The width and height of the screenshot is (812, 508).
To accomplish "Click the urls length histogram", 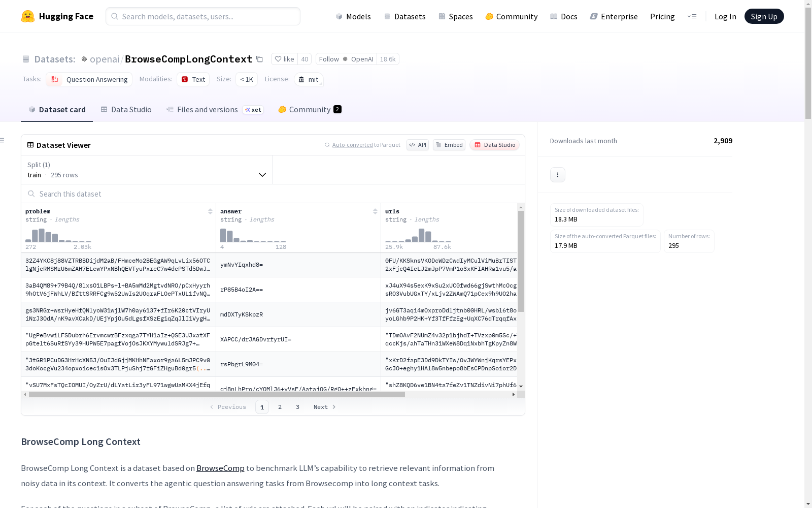I will pyautogui.click(x=418, y=235).
